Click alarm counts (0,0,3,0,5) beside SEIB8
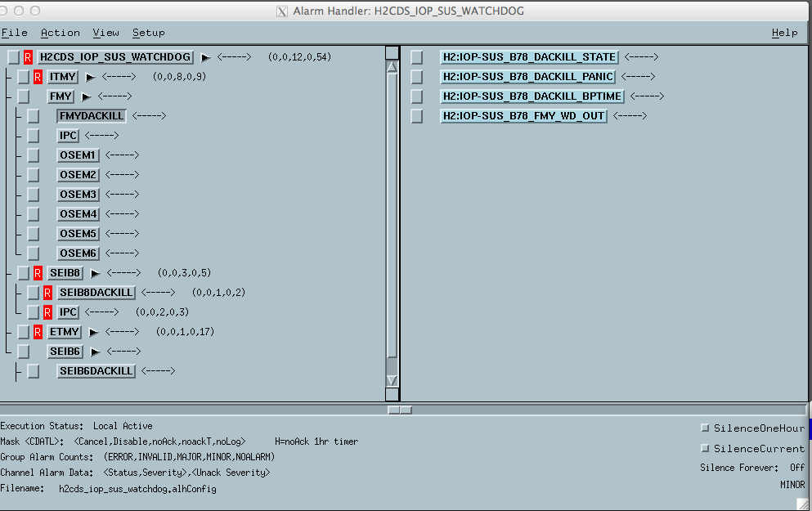812x511 pixels. [x=184, y=273]
